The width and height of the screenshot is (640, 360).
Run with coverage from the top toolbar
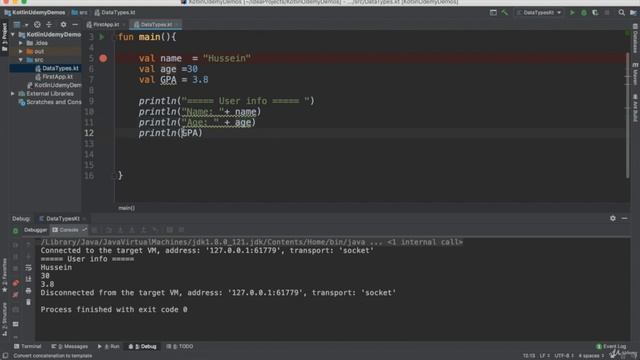595,13
